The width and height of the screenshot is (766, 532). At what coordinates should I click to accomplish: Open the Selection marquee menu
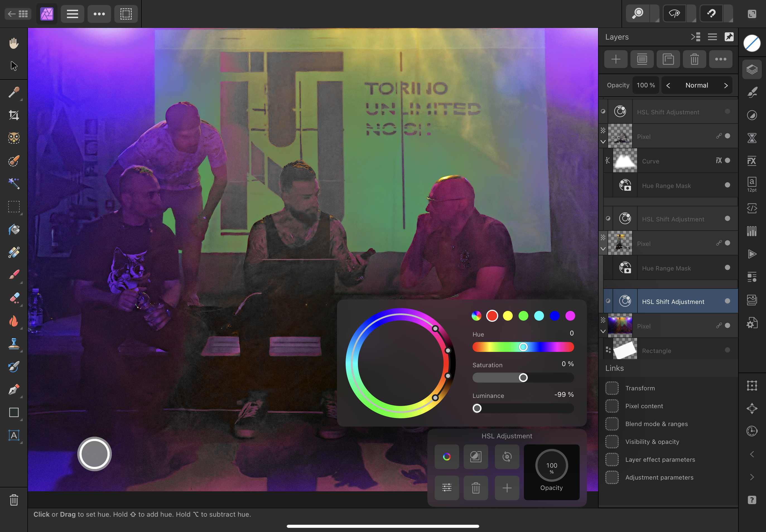[126, 14]
